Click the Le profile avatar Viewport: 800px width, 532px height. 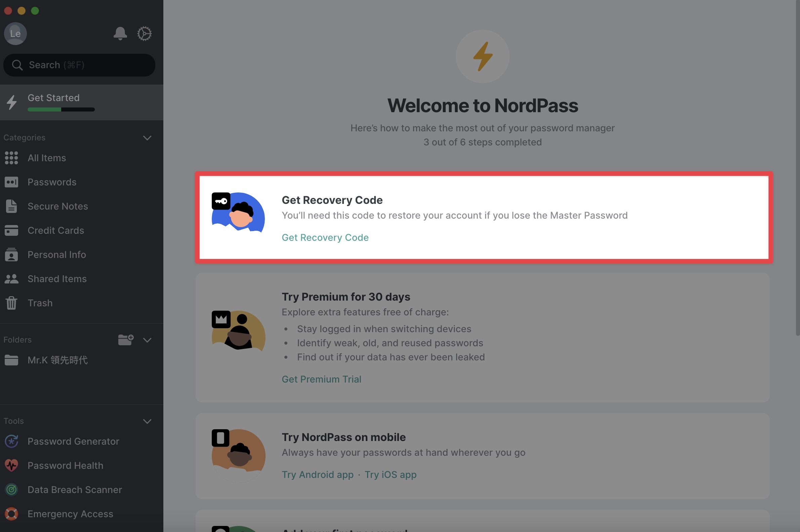pyautogui.click(x=15, y=34)
